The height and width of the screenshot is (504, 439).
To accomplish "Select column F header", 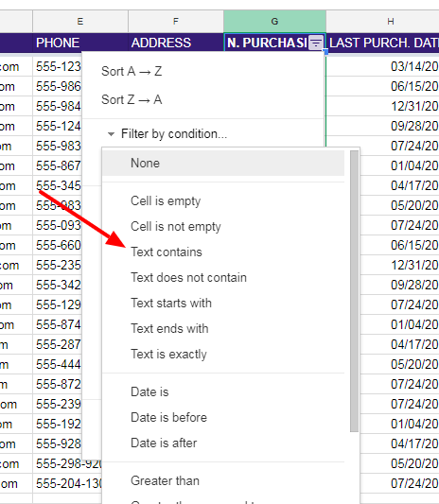I will point(176,22).
